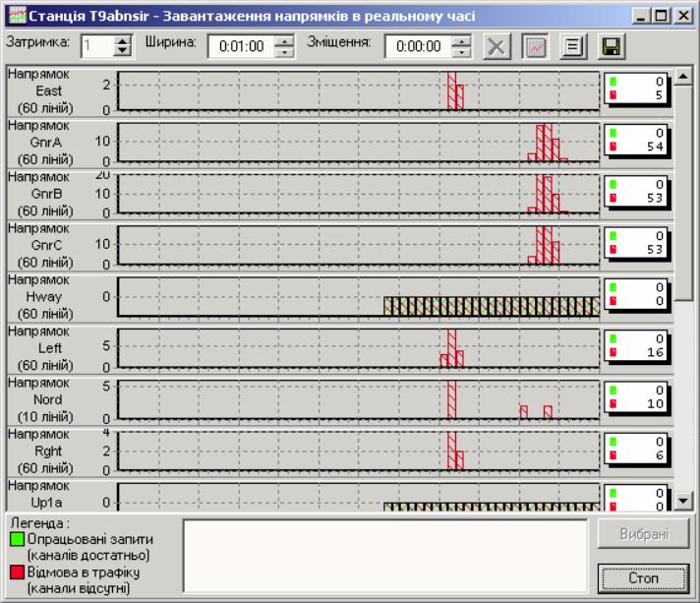Click the save floppy disk icon
700x603 pixels.
click(612, 46)
